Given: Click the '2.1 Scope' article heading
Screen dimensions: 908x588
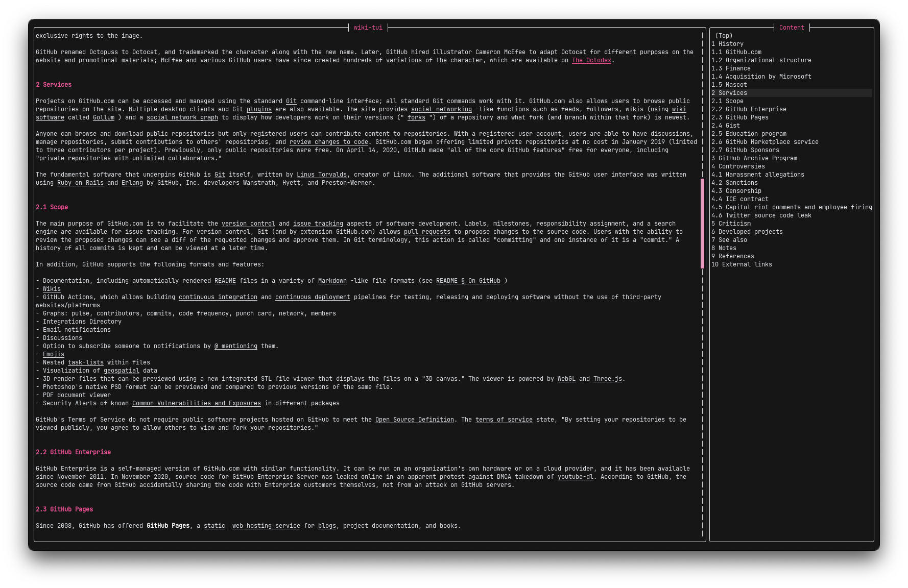Looking at the screenshot, I should click(x=52, y=207).
